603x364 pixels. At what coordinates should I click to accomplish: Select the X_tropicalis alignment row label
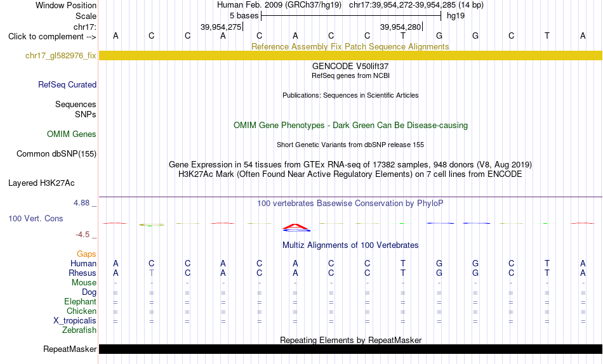tap(75, 321)
